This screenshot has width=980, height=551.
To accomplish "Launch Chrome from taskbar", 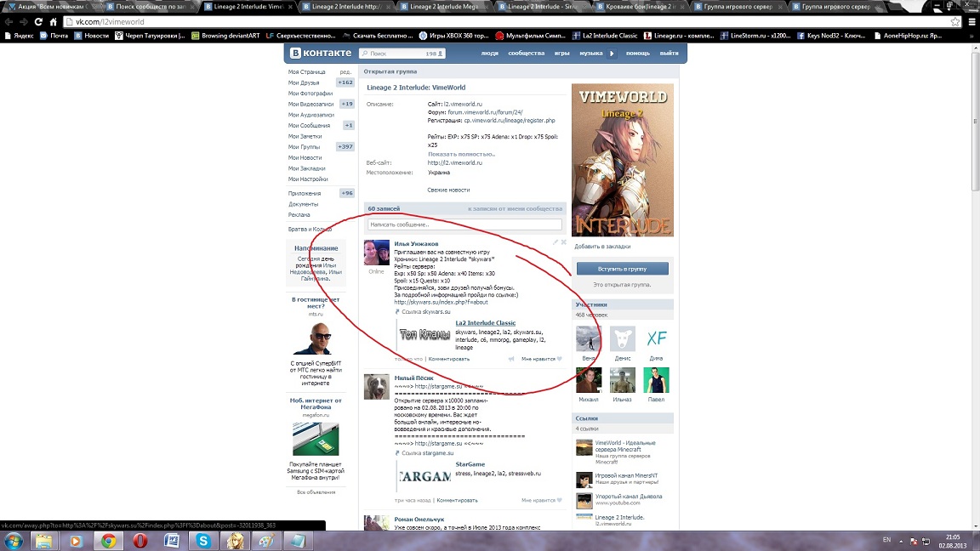I will 108,541.
